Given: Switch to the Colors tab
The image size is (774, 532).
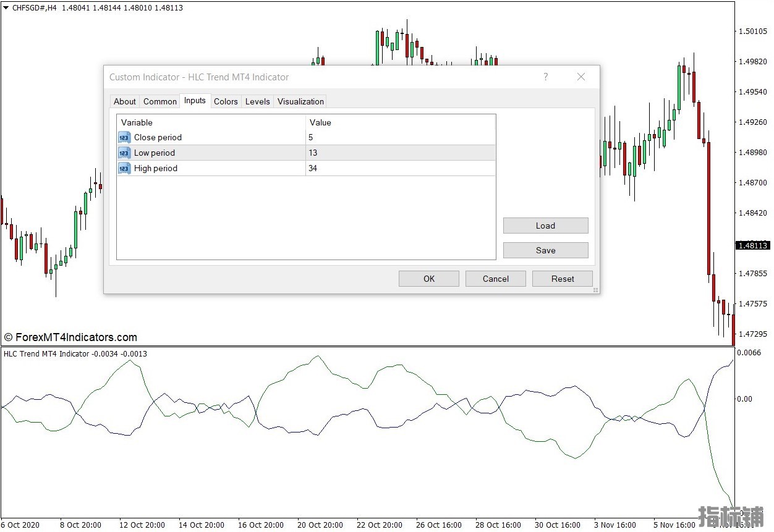Looking at the screenshot, I should [226, 101].
